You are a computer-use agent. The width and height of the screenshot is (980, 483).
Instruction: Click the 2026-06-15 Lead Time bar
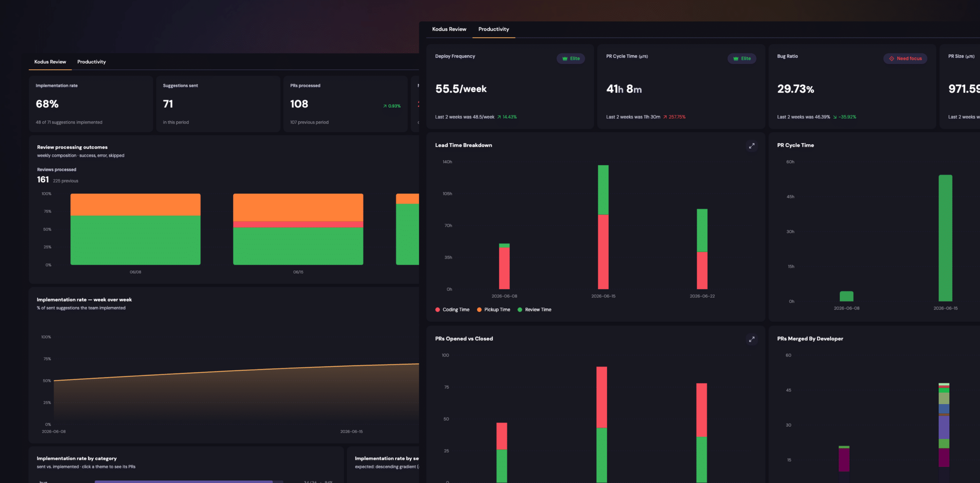click(603, 227)
